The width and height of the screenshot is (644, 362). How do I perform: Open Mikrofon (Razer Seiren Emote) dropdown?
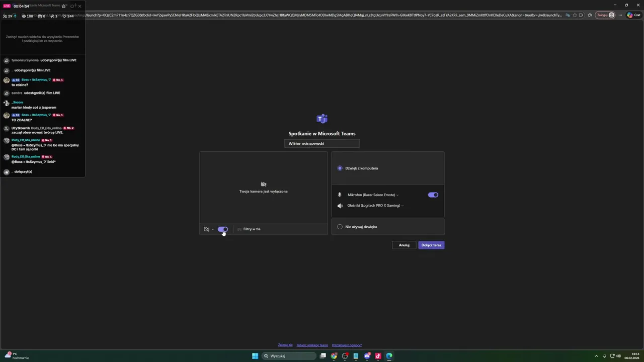point(373,195)
